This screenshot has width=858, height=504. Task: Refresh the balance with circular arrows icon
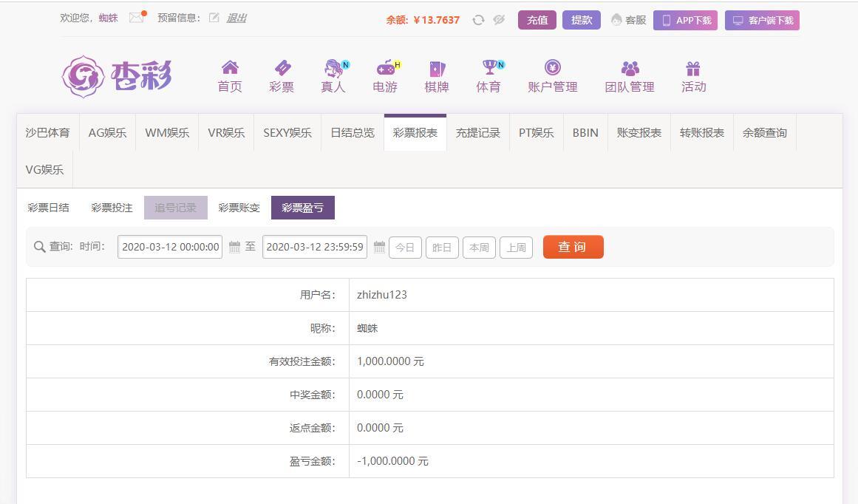tap(478, 20)
